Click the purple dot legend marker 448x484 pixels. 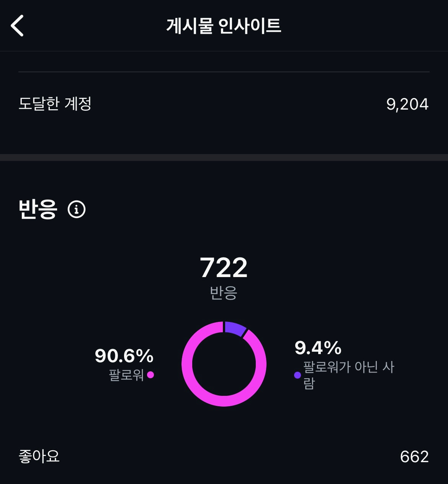(x=298, y=375)
